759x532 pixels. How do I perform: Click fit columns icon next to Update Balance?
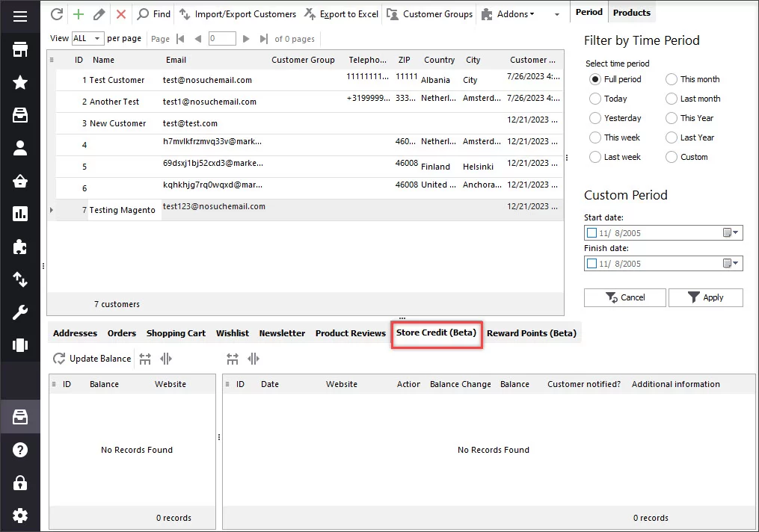(145, 359)
